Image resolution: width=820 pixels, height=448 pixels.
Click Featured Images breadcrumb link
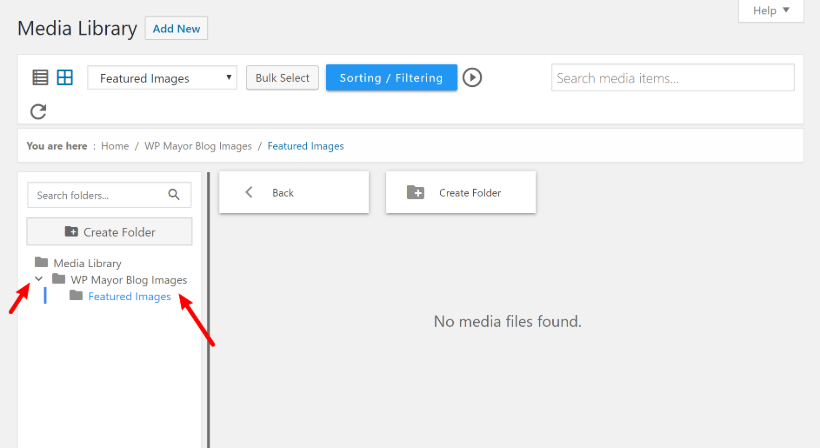[x=306, y=146]
